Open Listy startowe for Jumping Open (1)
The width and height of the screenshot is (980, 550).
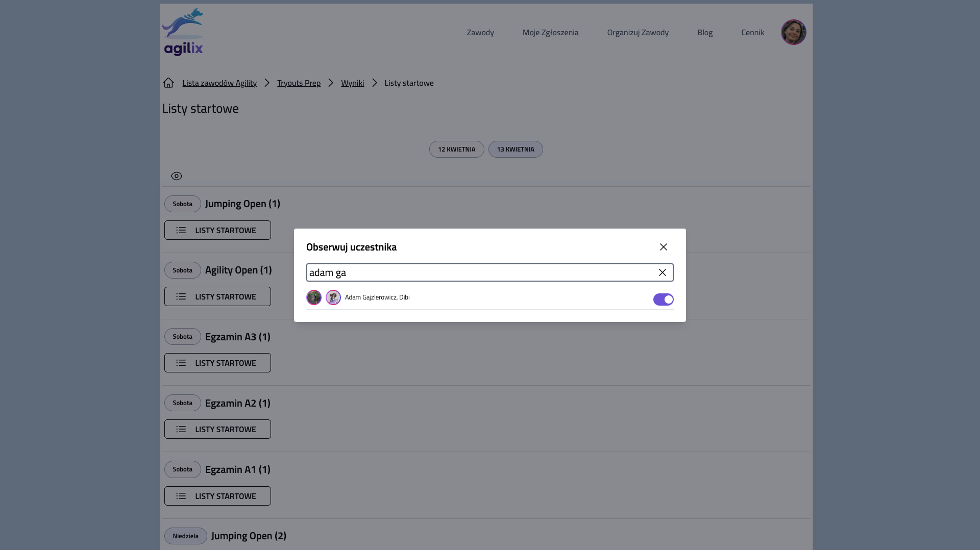[217, 230]
